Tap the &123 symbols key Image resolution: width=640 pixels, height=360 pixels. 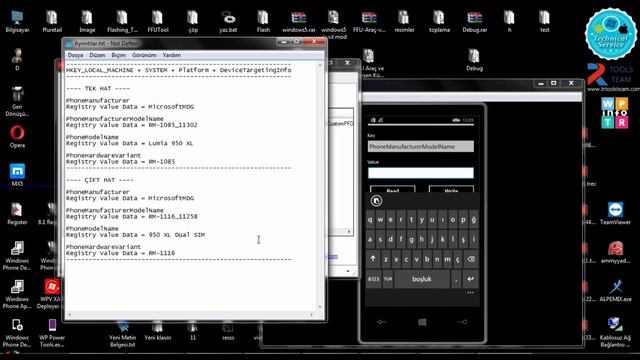coord(373,279)
